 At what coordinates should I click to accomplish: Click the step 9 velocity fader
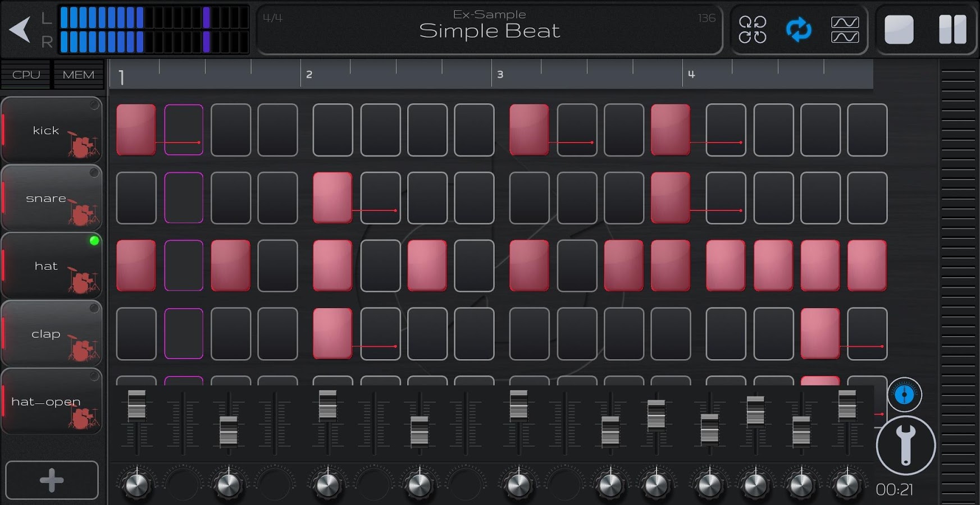point(518,405)
